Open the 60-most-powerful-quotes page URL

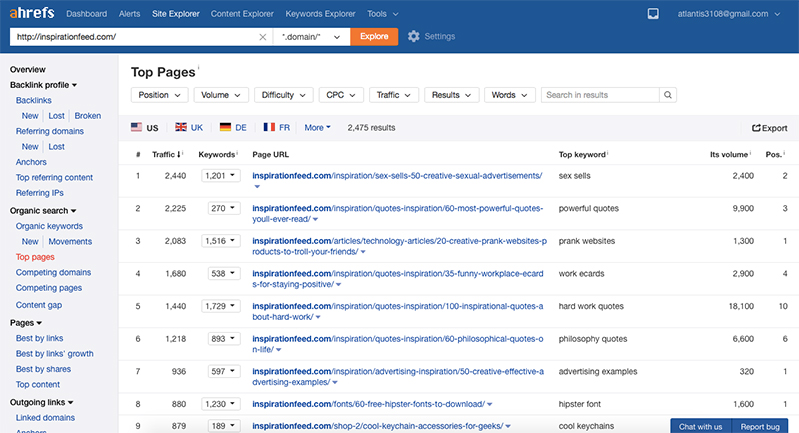coord(397,213)
